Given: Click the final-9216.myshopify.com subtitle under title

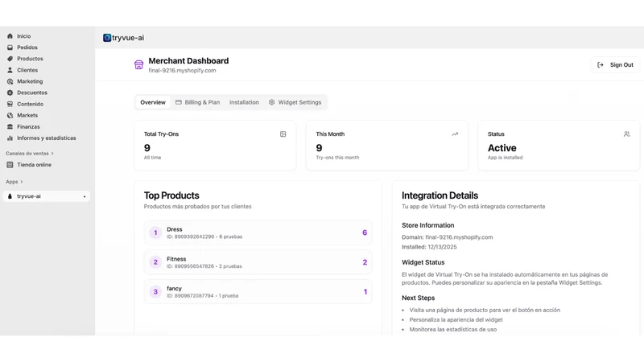Looking at the screenshot, I should (183, 71).
